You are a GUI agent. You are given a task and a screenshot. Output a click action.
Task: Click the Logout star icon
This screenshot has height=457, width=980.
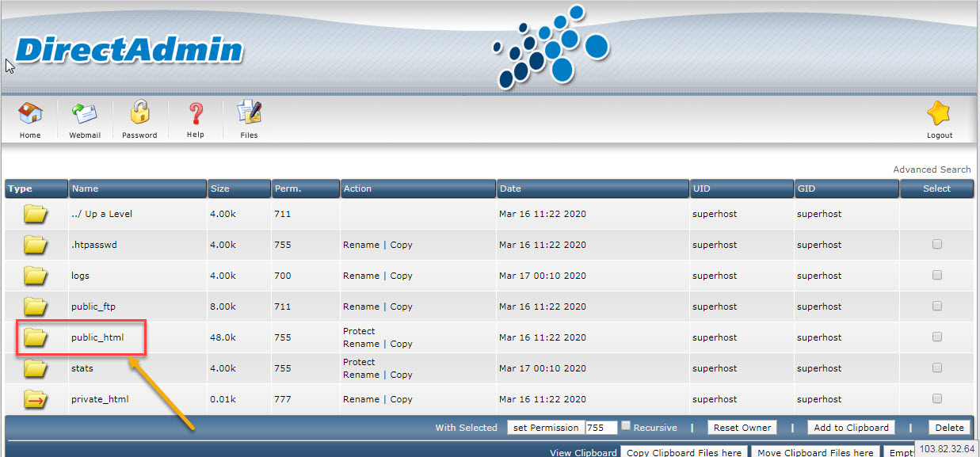(x=939, y=116)
